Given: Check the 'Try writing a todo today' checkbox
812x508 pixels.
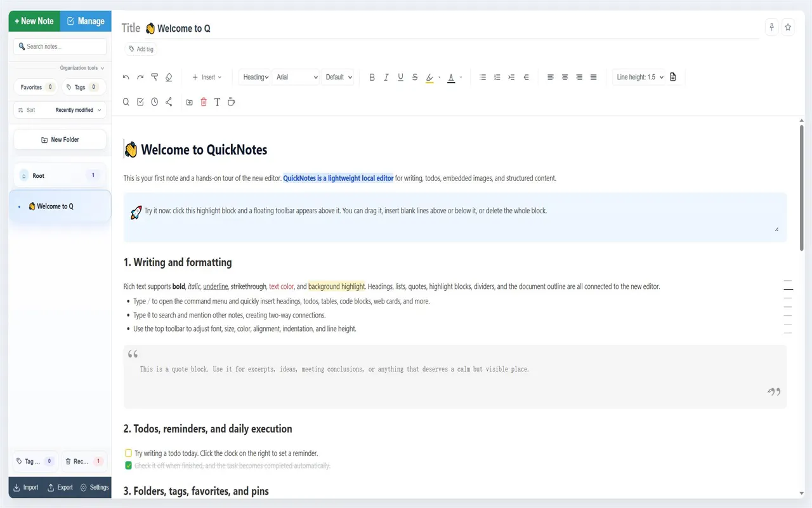Looking at the screenshot, I should [x=129, y=453].
